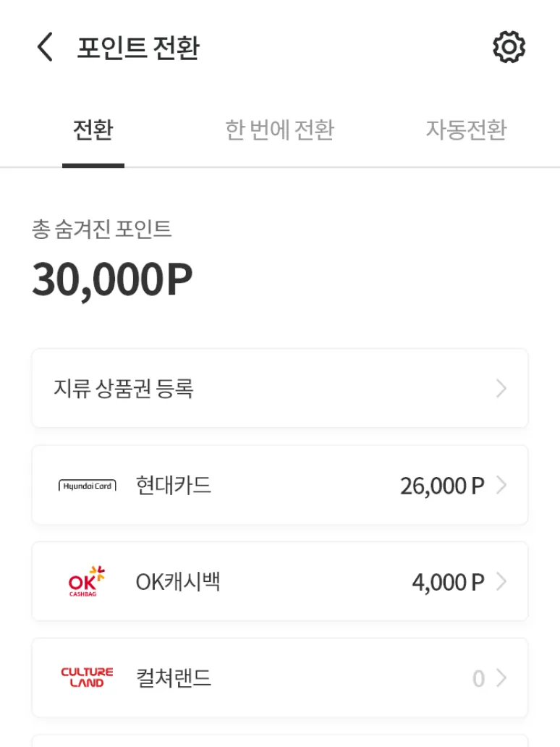Open OK캐시백 points item
Image resolution: width=560 pixels, height=747 pixels.
[x=280, y=581]
